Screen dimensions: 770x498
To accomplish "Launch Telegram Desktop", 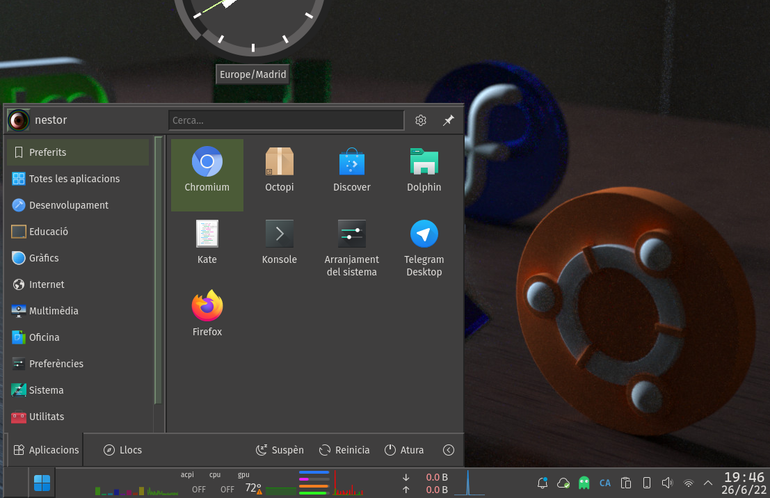I will coord(424,248).
